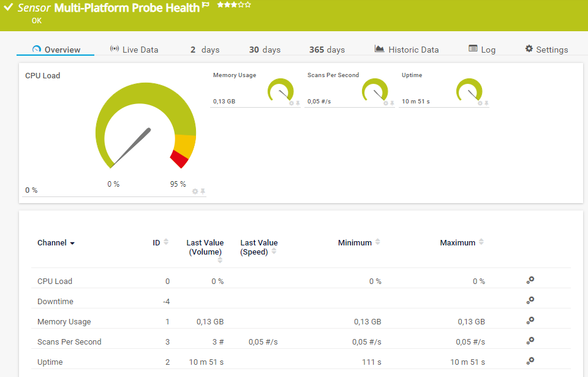The width and height of the screenshot is (588, 377).
Task: Set priority to five stars
Action: (248, 5)
